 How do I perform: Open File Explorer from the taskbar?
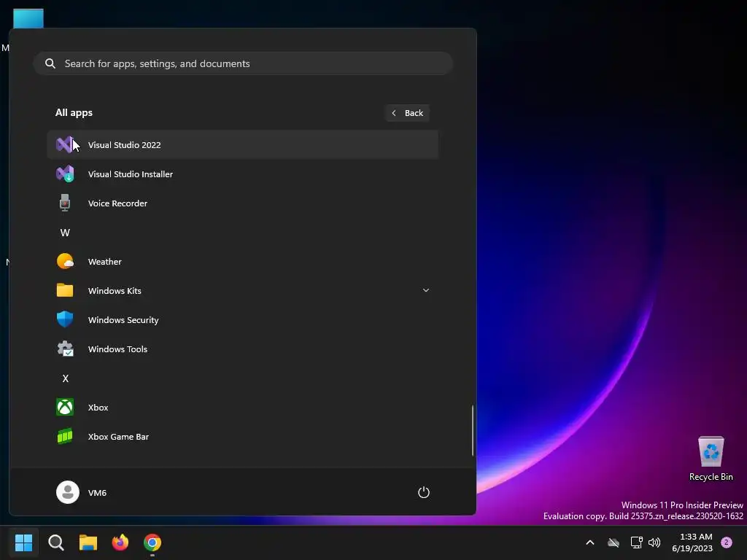tap(88, 542)
